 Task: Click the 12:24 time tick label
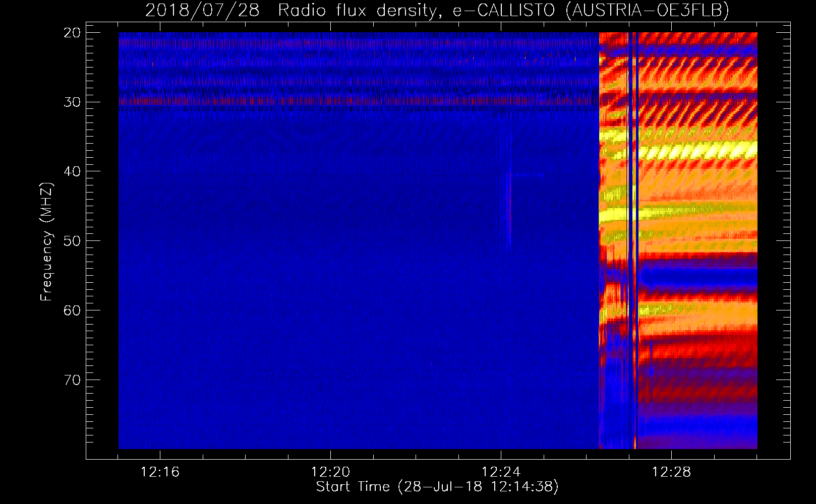tap(501, 472)
